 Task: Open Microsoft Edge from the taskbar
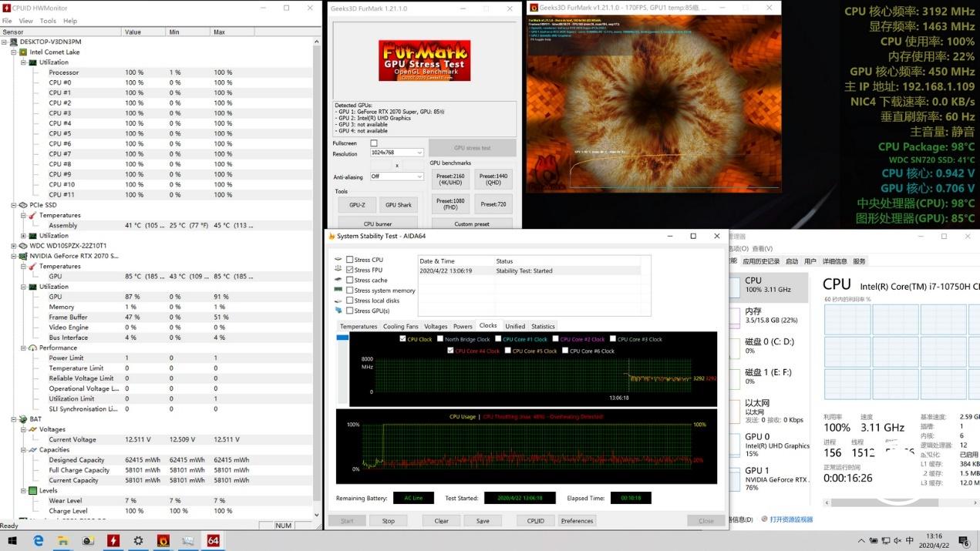click(x=38, y=540)
